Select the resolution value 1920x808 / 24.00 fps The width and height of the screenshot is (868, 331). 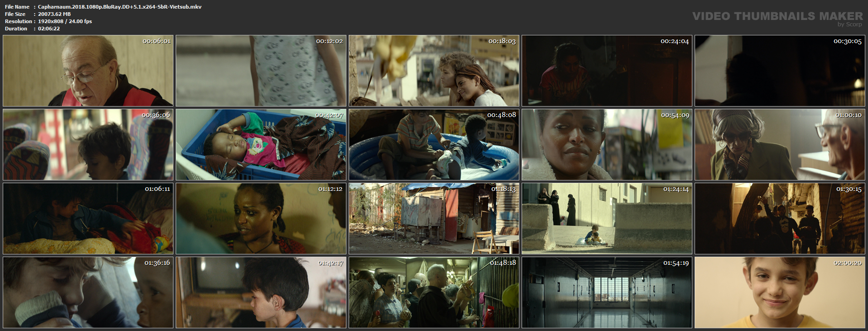[x=65, y=21]
